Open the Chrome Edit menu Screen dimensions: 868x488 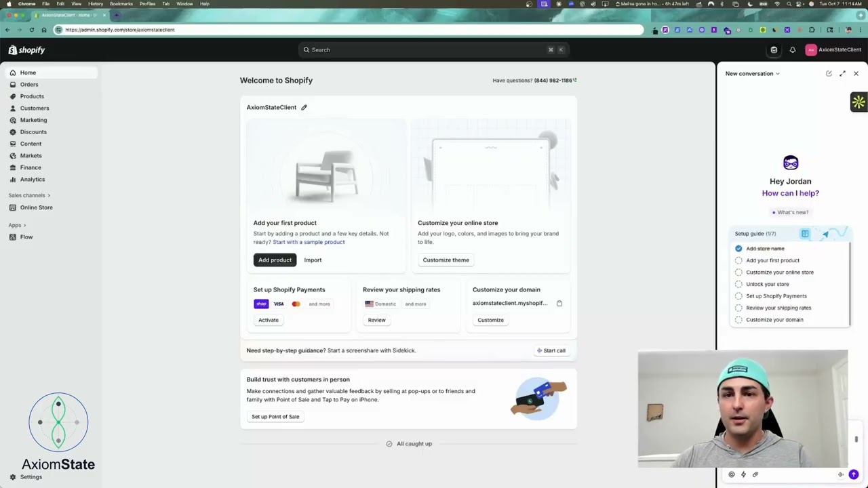(60, 3)
